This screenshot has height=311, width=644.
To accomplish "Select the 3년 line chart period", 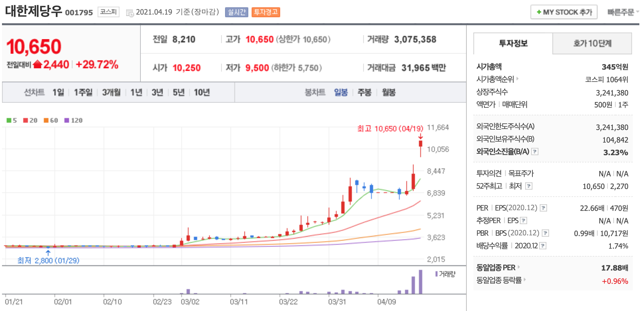I will point(157,92).
